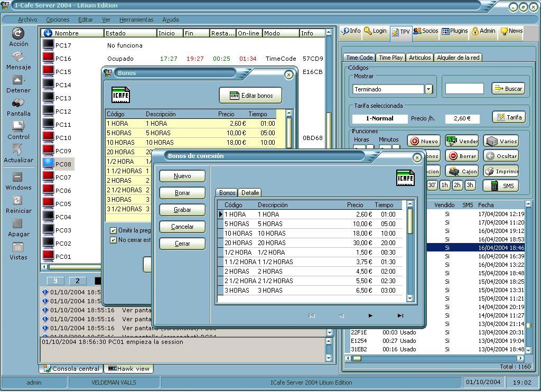541x392 pixels.
Task: Click the Tarifa button
Action: (509, 117)
